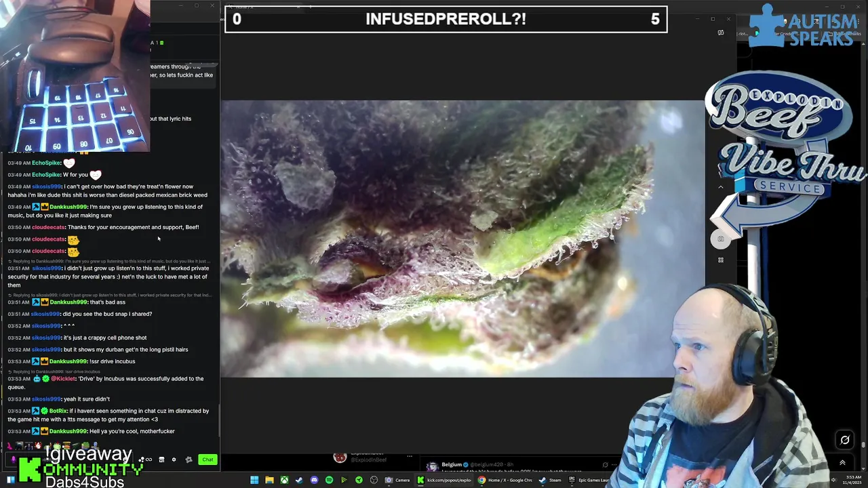Click the up arrow button at bottom right

[842, 463]
